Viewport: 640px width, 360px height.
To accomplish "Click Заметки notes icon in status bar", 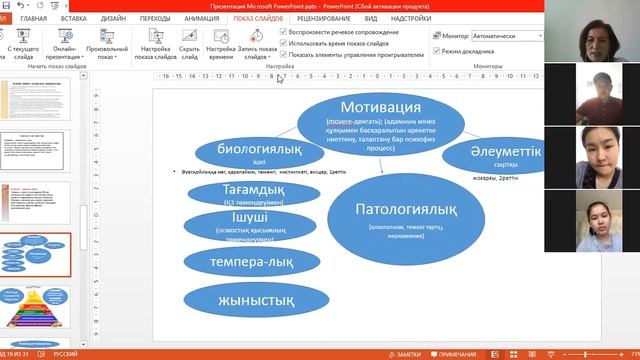I will pyautogui.click(x=392, y=354).
